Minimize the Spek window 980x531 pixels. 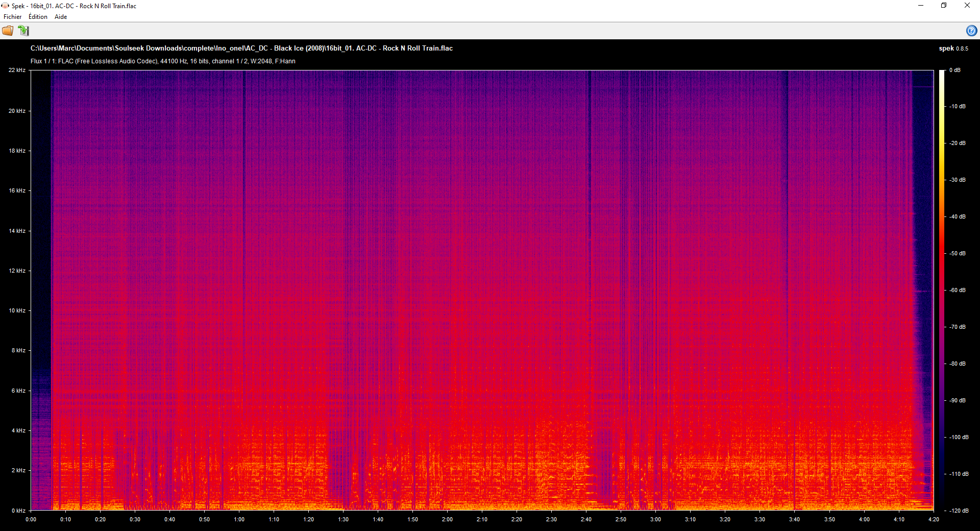tap(921, 6)
